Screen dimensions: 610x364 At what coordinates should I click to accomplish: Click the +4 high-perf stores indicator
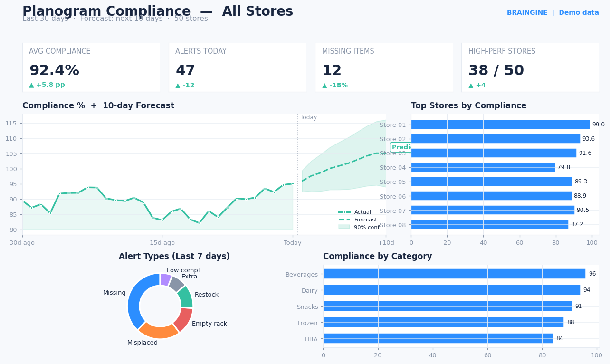(x=477, y=85)
